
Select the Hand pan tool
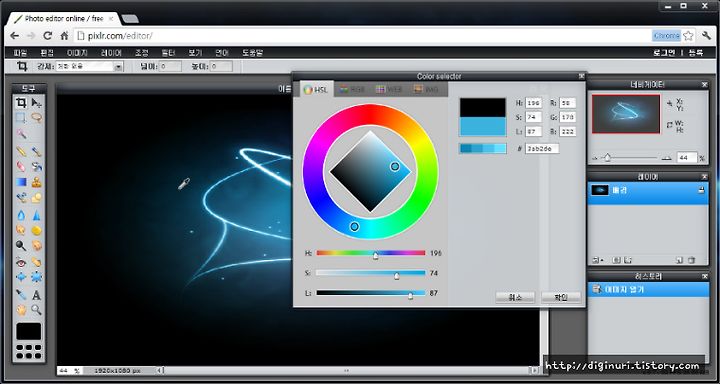tap(21, 310)
